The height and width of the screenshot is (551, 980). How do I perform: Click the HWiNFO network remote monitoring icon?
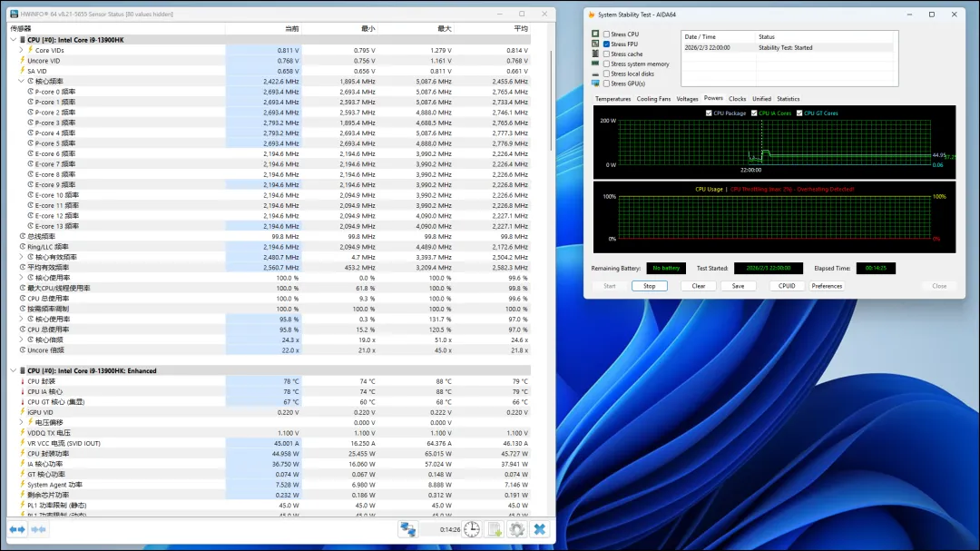coord(408,529)
